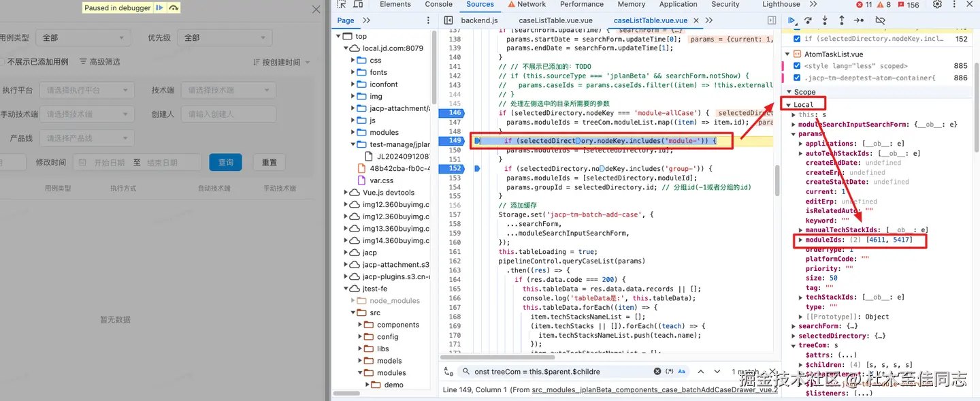The height and width of the screenshot is (401, 980).
Task: Click the 重置 reset button
Action: pos(269,162)
